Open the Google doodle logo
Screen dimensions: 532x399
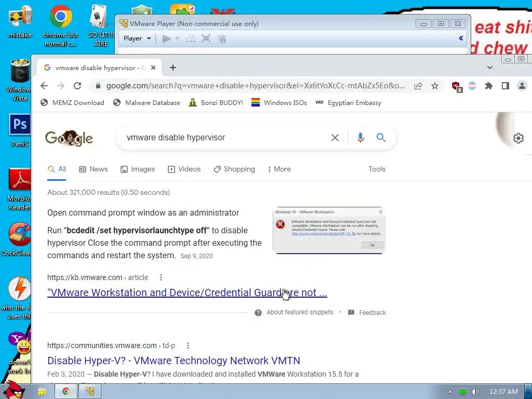[x=69, y=138]
